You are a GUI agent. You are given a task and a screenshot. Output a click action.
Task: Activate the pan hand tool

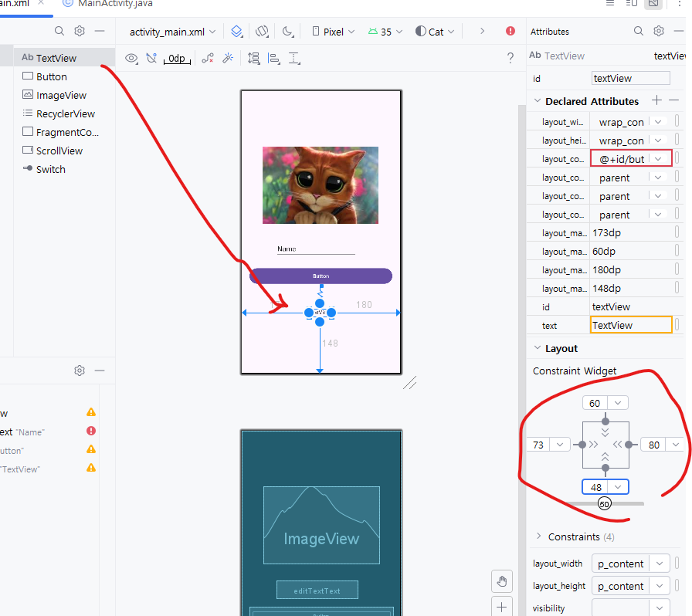(x=502, y=581)
